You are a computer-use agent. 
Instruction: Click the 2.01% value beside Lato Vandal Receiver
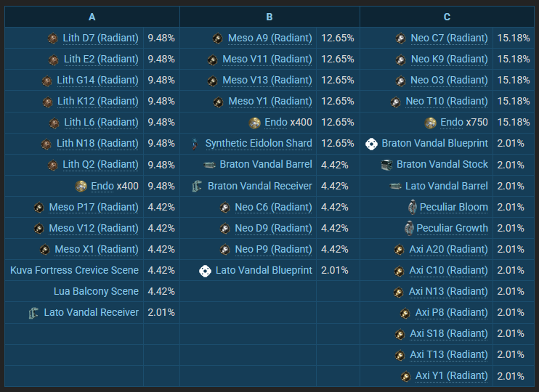click(x=161, y=313)
